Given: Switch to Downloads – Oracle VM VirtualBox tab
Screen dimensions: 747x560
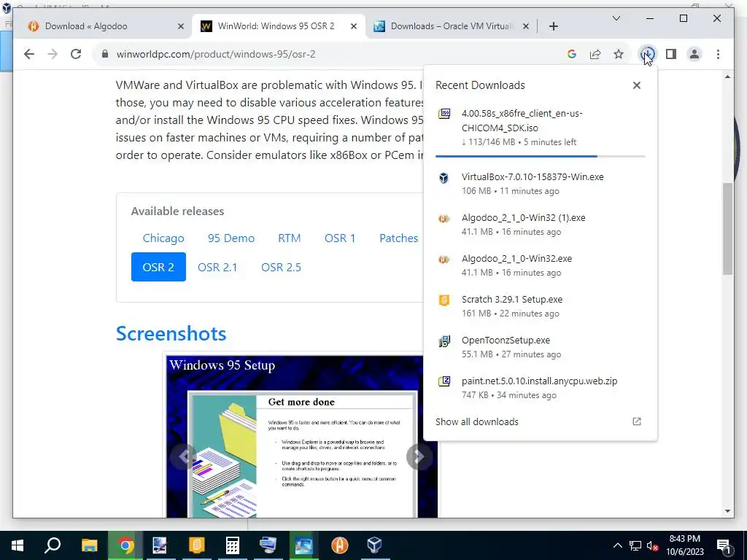Looking at the screenshot, I should [x=452, y=26].
